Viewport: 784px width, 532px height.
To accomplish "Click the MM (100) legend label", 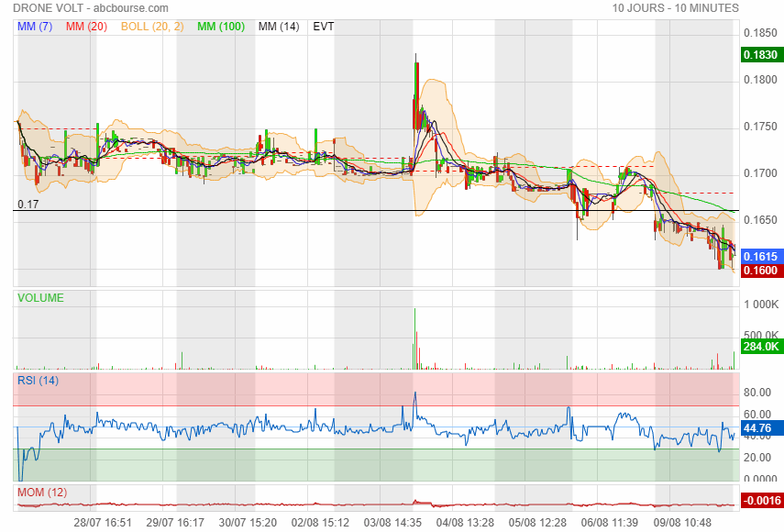I will (221, 27).
